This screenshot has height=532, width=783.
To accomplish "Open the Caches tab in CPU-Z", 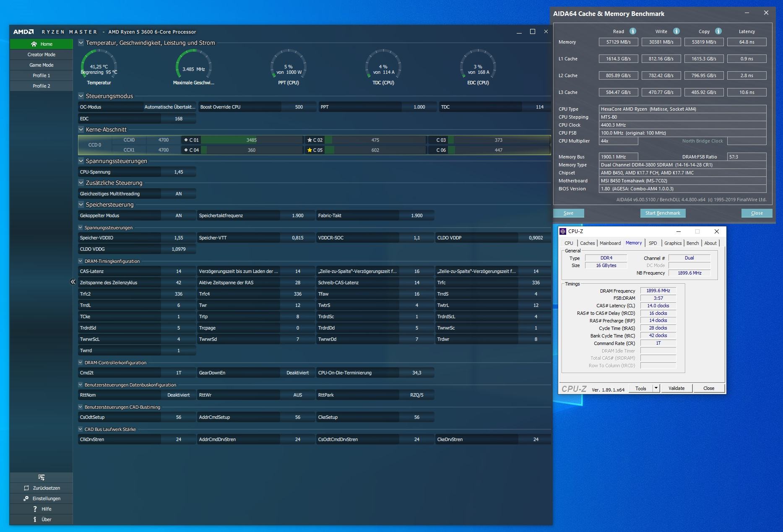I will pos(587,243).
